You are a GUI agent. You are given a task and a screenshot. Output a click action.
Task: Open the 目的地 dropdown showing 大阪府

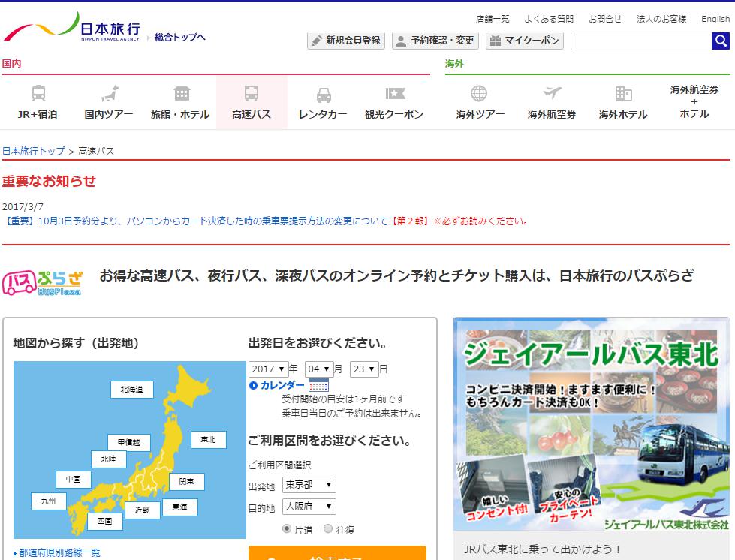(x=309, y=507)
